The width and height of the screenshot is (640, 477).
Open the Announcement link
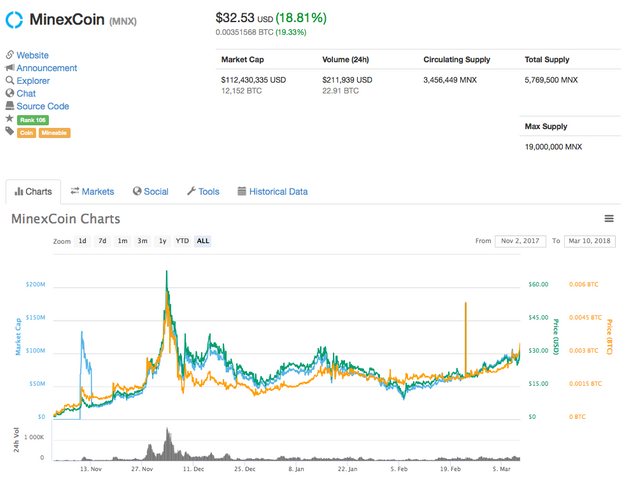click(x=47, y=68)
